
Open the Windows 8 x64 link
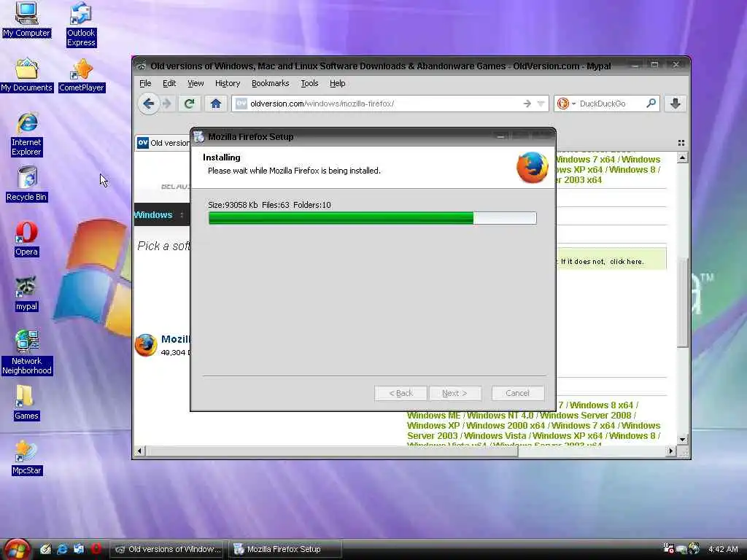(601, 405)
